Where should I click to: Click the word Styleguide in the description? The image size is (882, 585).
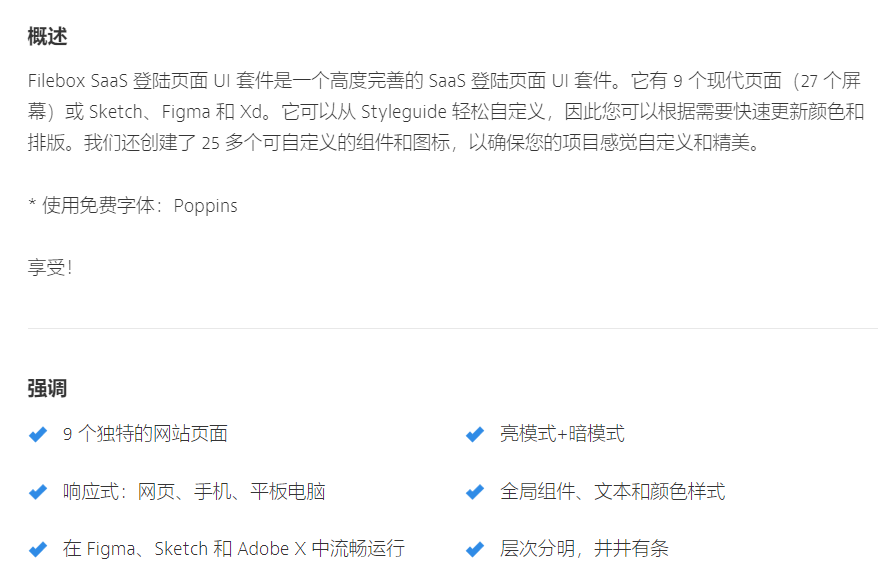click(x=404, y=112)
